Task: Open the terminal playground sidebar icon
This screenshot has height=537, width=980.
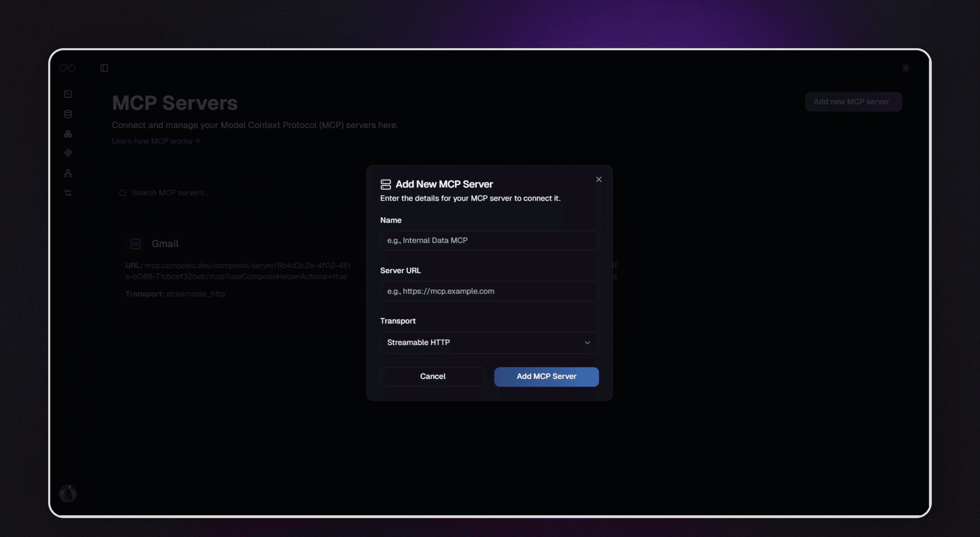Action: point(68,94)
